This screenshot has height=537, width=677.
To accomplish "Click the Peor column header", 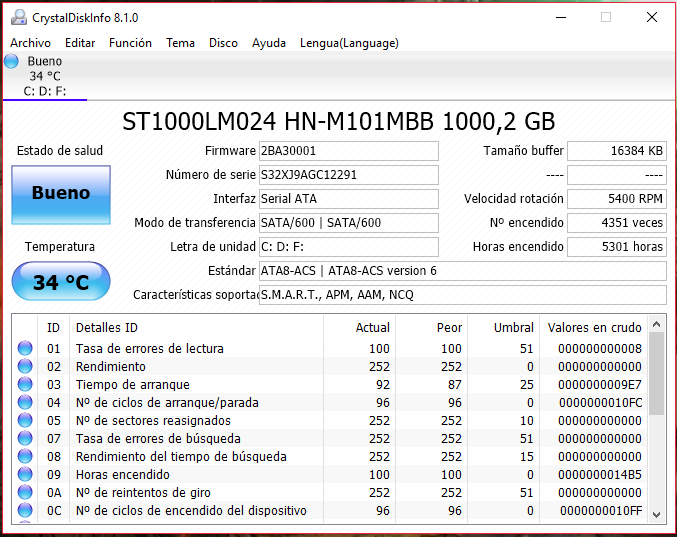I will [x=431, y=328].
